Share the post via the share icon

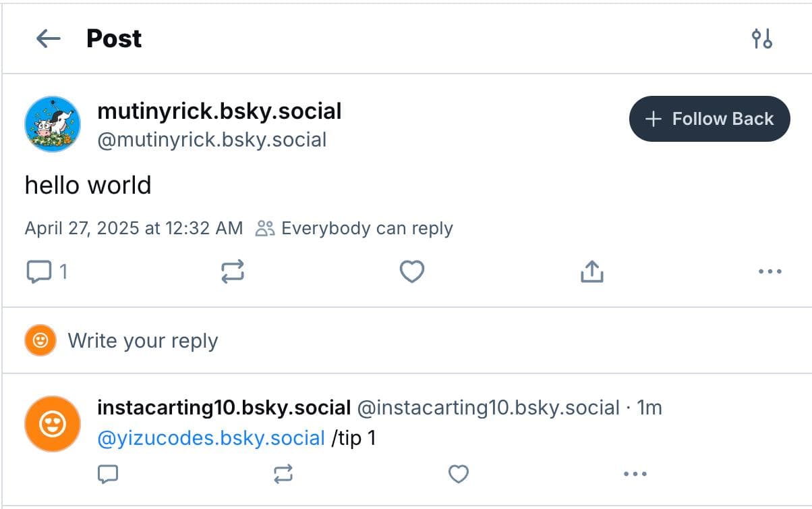click(591, 271)
